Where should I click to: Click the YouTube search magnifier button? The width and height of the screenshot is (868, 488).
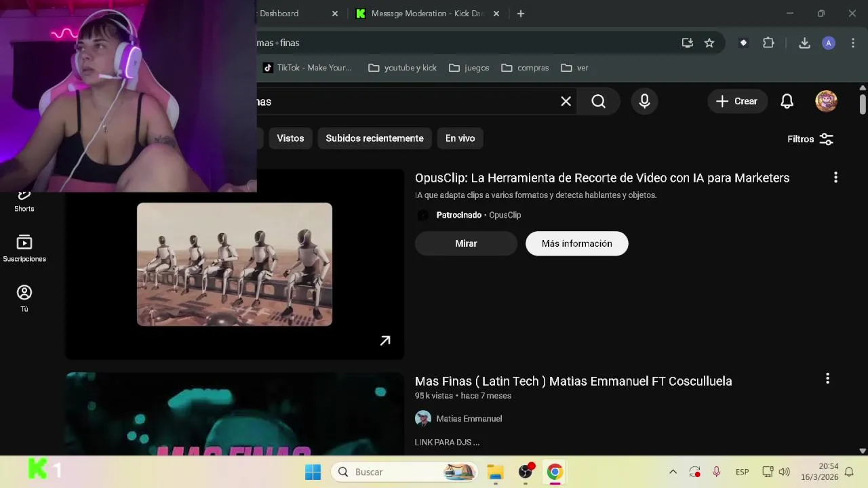tap(598, 102)
